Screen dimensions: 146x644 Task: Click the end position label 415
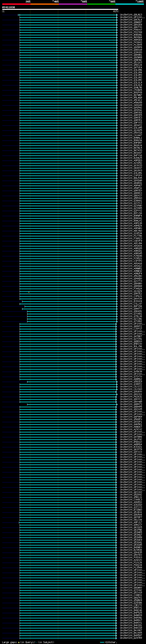[115, 11]
